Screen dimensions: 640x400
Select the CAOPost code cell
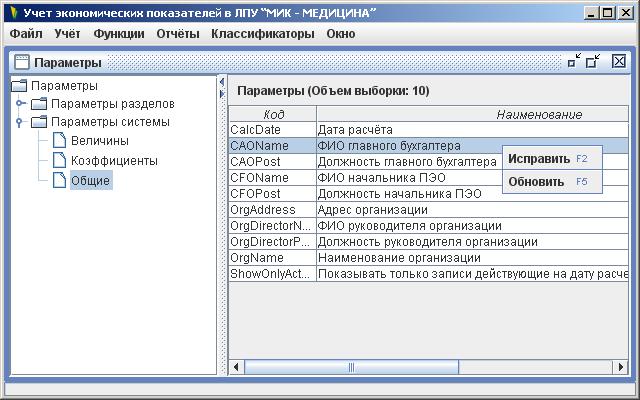point(273,162)
